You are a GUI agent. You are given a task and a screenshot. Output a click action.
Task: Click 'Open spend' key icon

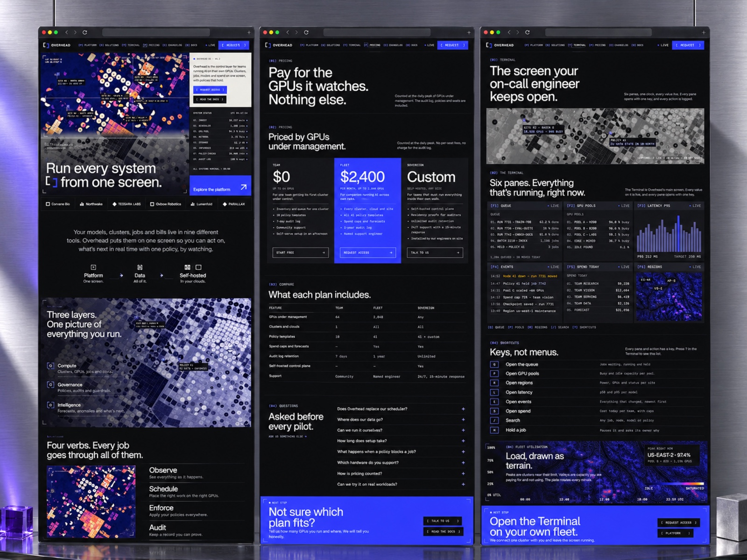494,411
